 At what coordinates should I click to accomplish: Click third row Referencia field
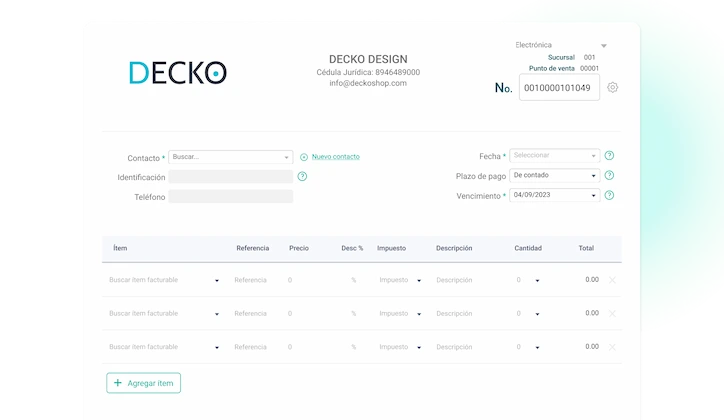(x=251, y=347)
